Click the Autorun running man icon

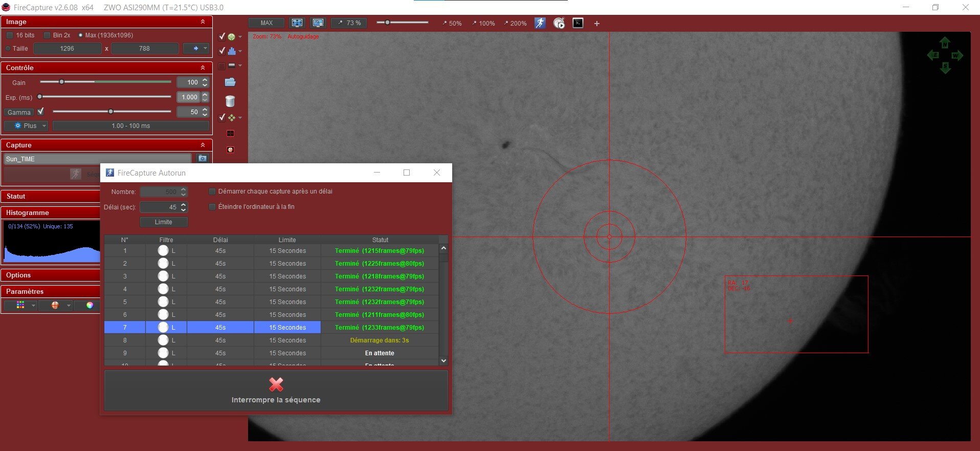(540, 23)
